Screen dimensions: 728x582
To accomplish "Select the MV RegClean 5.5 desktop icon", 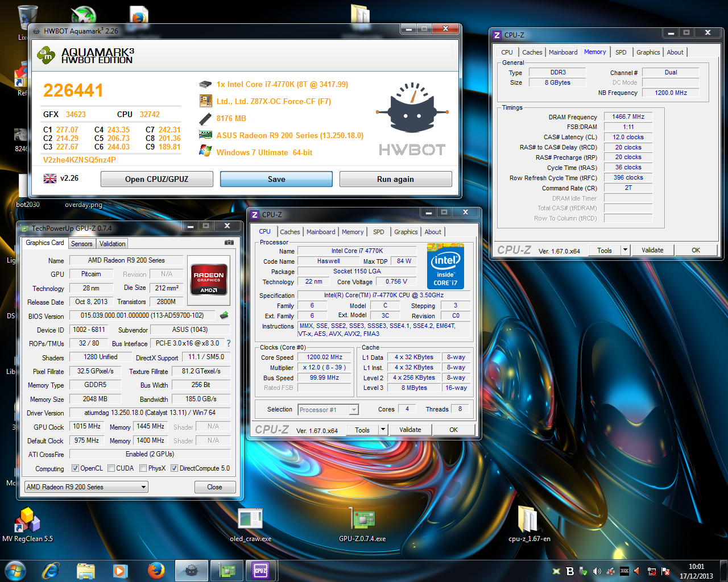I will (x=27, y=525).
